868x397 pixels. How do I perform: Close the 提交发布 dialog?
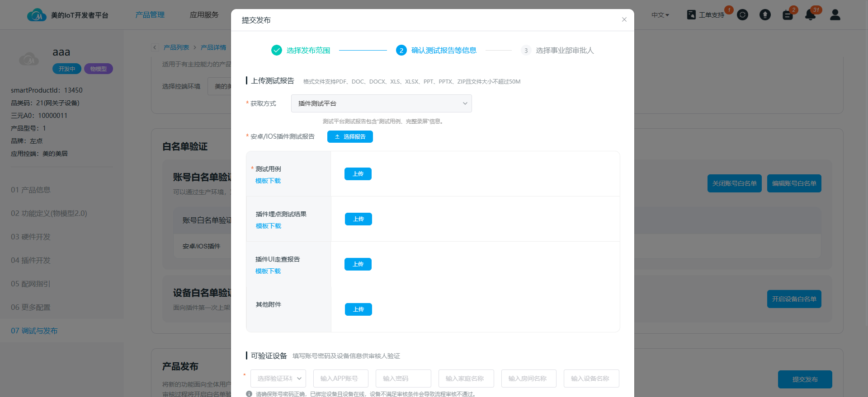pyautogui.click(x=624, y=19)
